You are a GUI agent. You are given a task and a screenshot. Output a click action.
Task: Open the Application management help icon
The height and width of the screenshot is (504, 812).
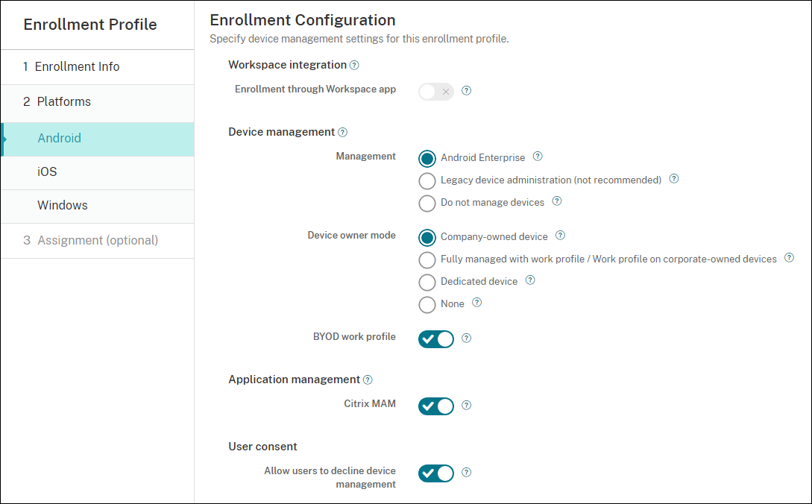pos(367,379)
